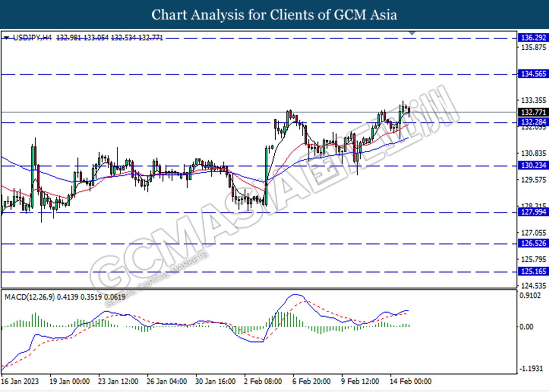The image size is (549, 392).
Task: Select the 132.284 price level label
Action: 533,122
